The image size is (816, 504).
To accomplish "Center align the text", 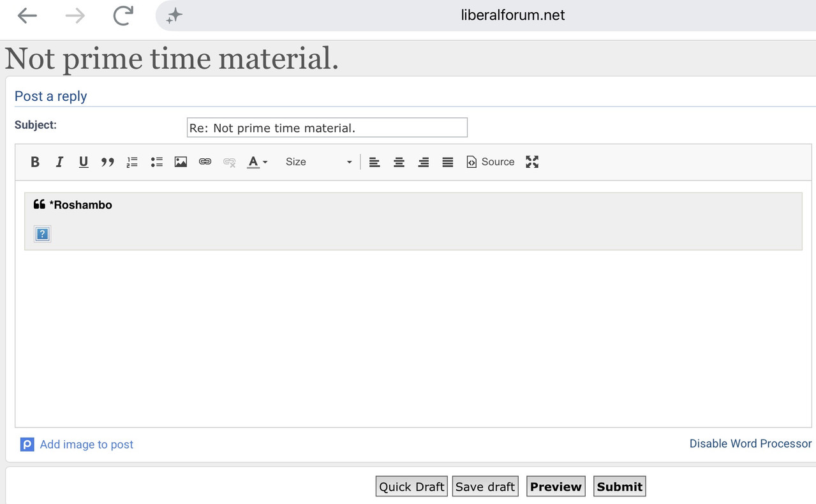I will point(399,162).
